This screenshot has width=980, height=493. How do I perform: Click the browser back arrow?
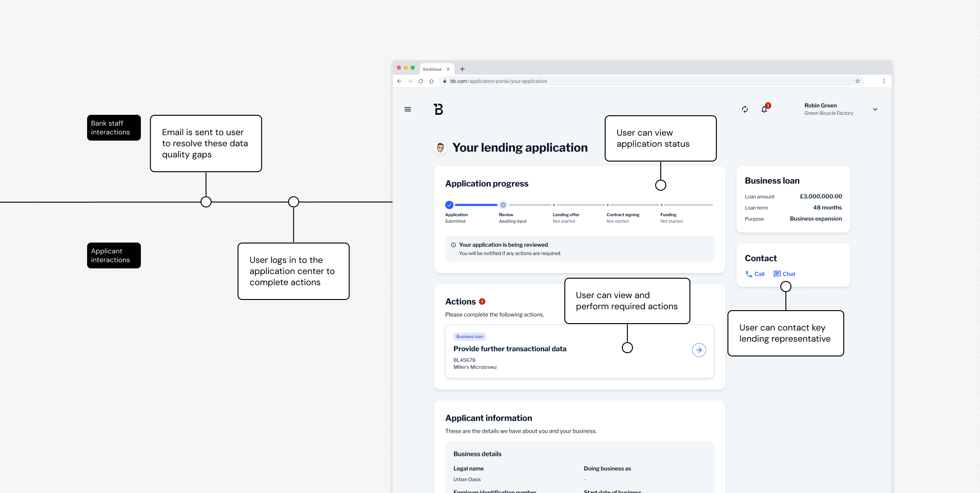tap(399, 81)
